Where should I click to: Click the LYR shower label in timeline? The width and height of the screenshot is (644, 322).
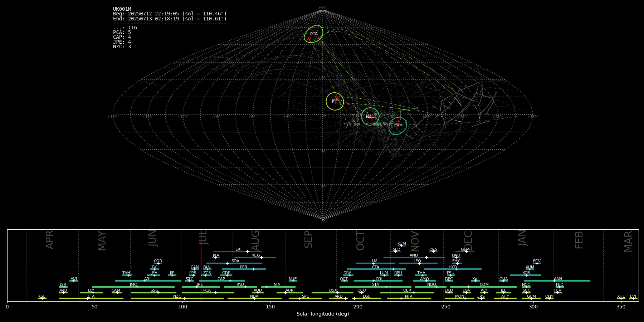click(63, 285)
